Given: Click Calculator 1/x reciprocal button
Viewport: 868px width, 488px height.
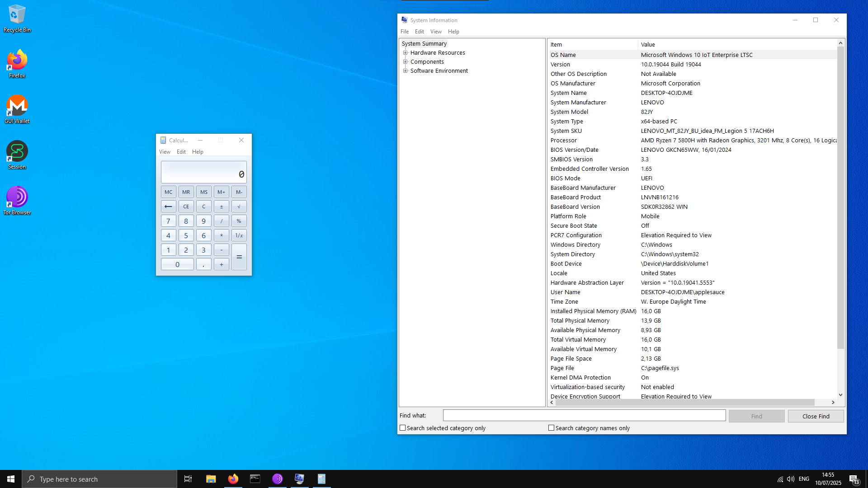Looking at the screenshot, I should (239, 235).
